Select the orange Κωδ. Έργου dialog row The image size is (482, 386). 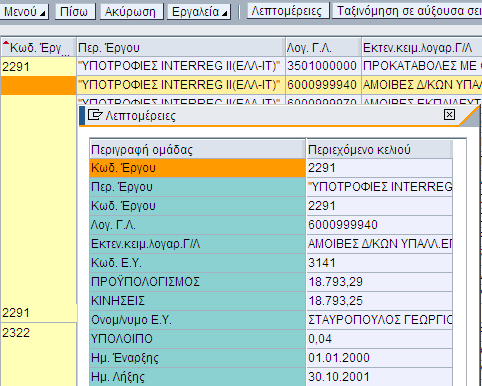(198, 168)
